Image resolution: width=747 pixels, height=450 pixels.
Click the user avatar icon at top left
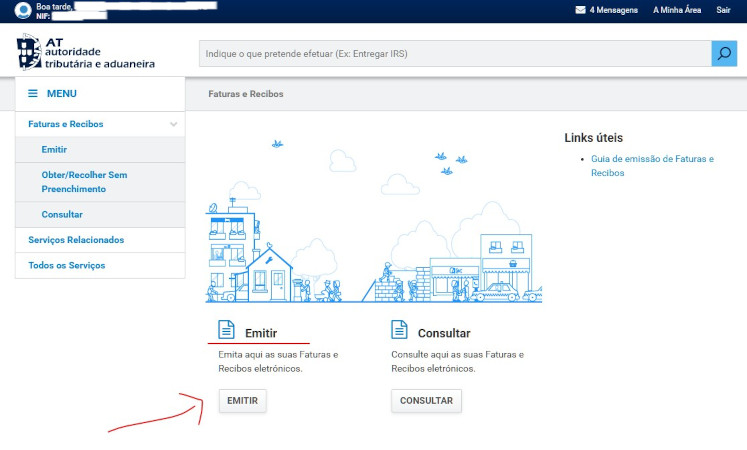[x=22, y=11]
